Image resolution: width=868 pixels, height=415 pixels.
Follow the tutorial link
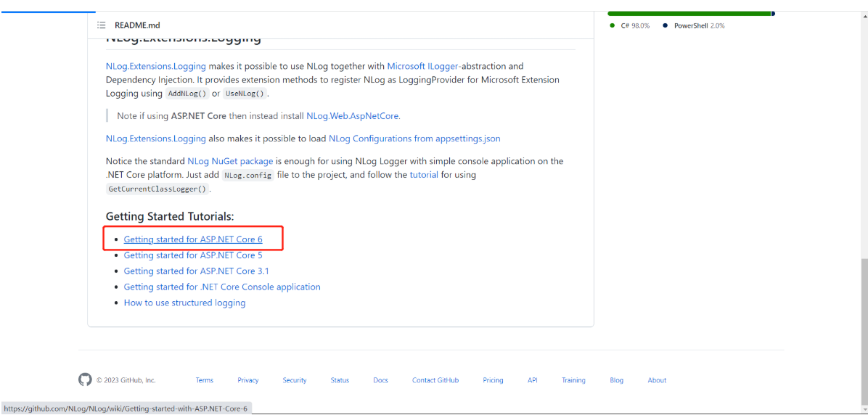[424, 175]
